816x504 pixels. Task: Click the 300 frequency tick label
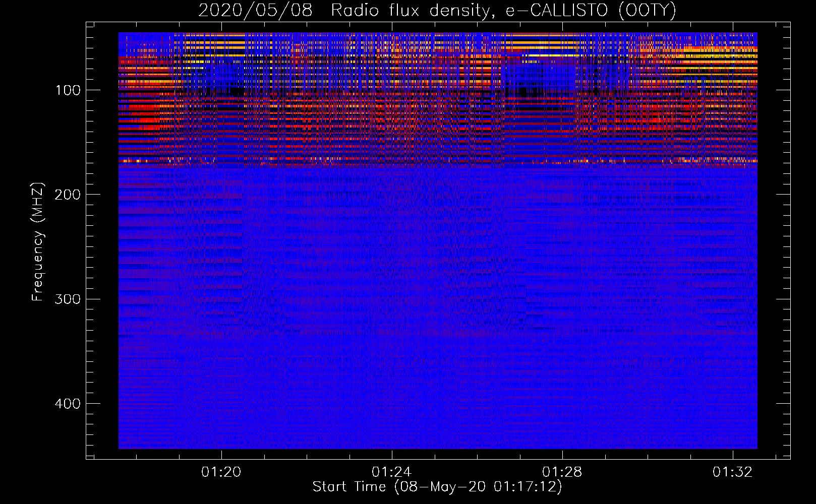coord(68,299)
